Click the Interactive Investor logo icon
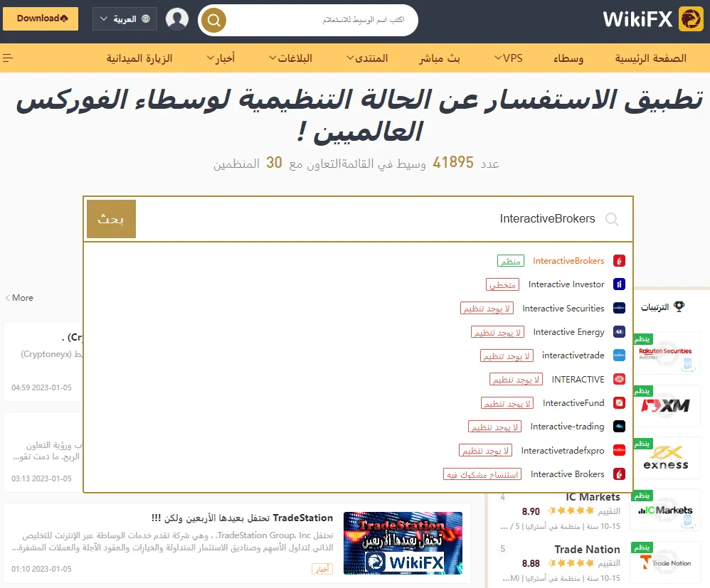Screen dimensions: 710x588 619,284
